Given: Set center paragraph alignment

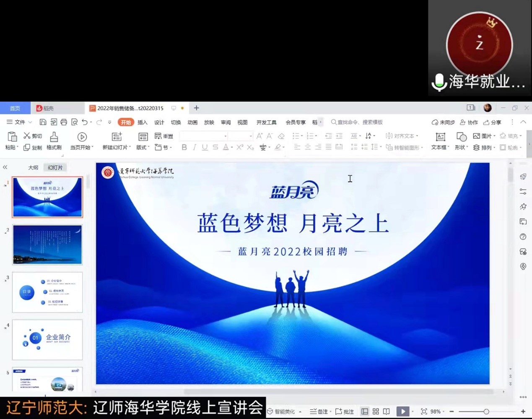Looking at the screenshot, I should click(x=308, y=147).
